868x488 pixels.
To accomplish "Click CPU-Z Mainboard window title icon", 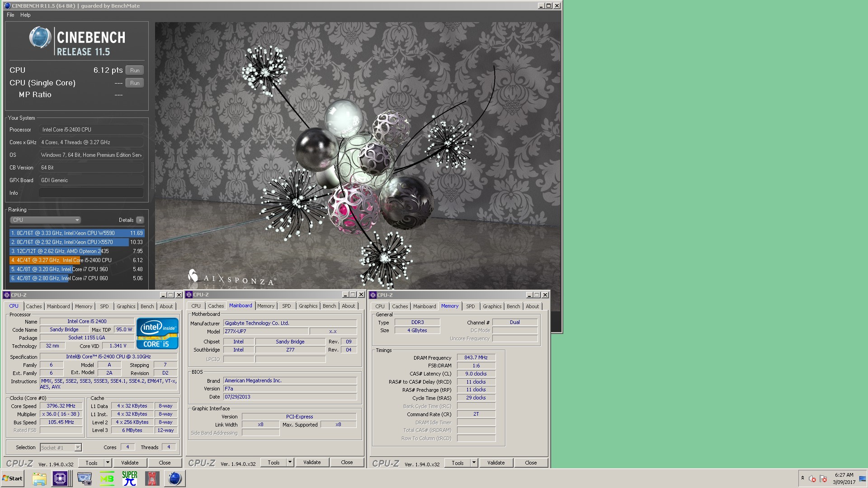I will pos(189,295).
